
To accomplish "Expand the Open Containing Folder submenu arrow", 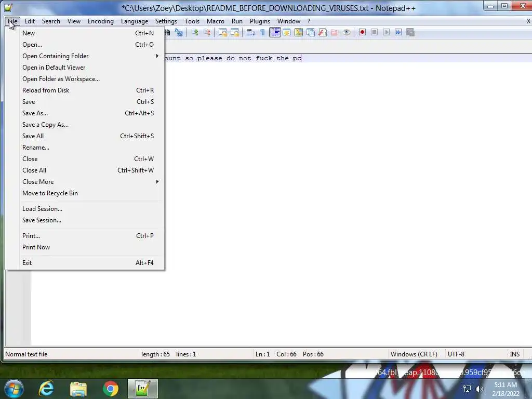I will [x=157, y=56].
